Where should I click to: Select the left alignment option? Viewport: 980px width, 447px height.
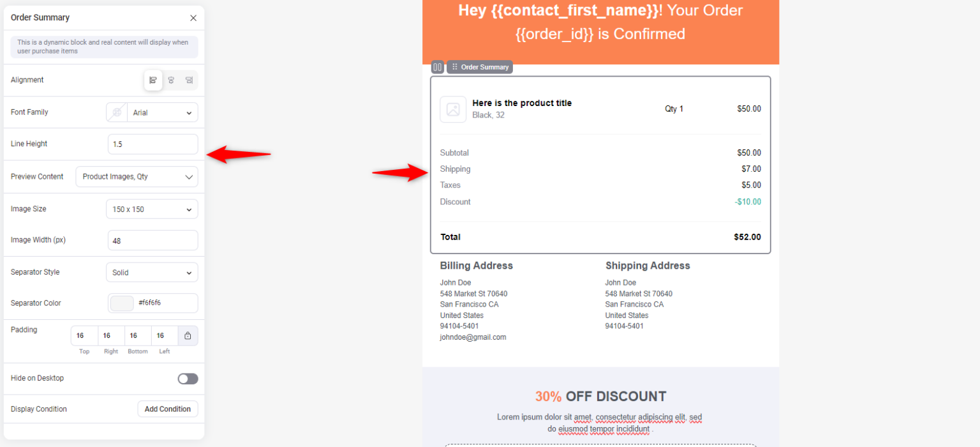pos(153,80)
